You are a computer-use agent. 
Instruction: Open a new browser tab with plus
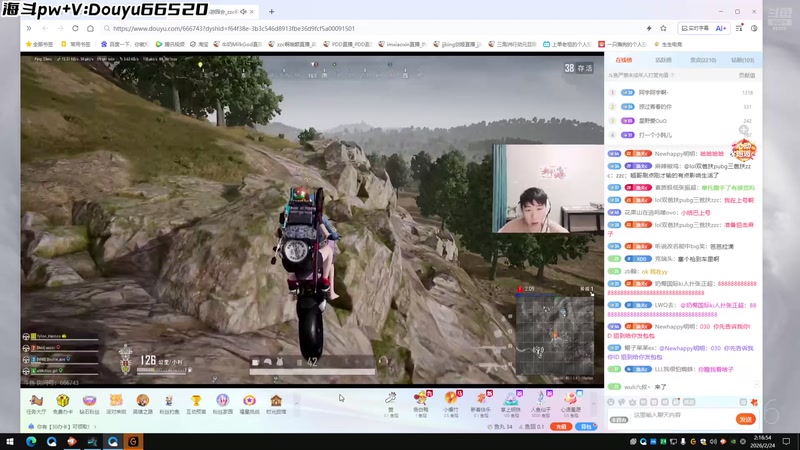click(x=271, y=11)
